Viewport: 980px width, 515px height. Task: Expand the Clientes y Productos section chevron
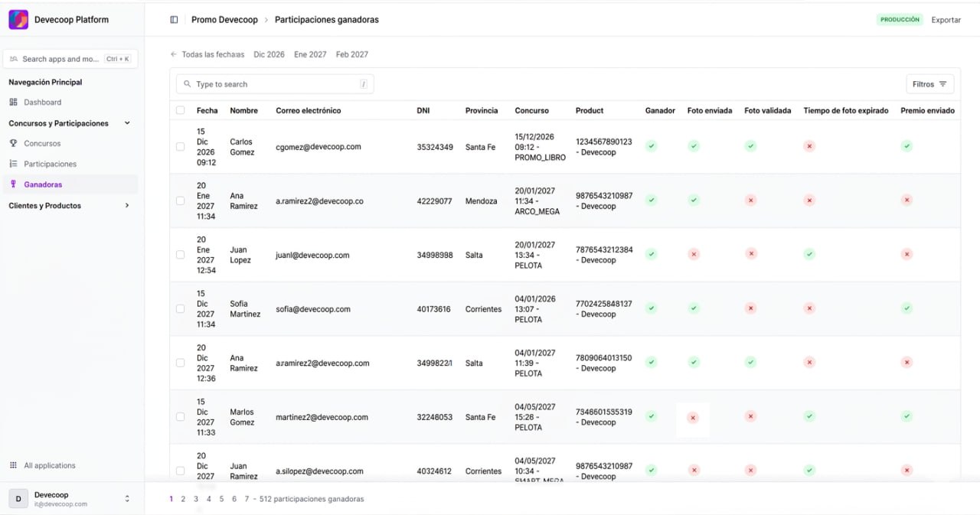[127, 206]
